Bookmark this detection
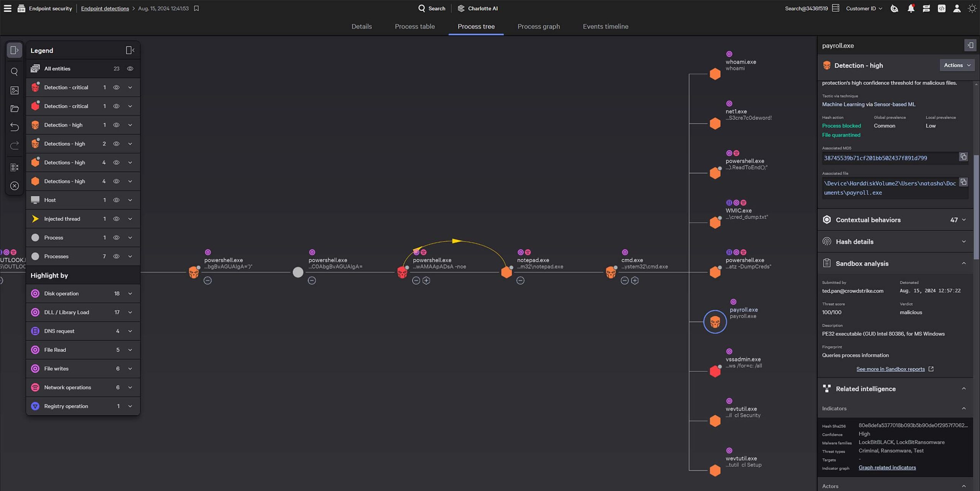Image resolution: width=980 pixels, height=491 pixels. click(x=196, y=8)
